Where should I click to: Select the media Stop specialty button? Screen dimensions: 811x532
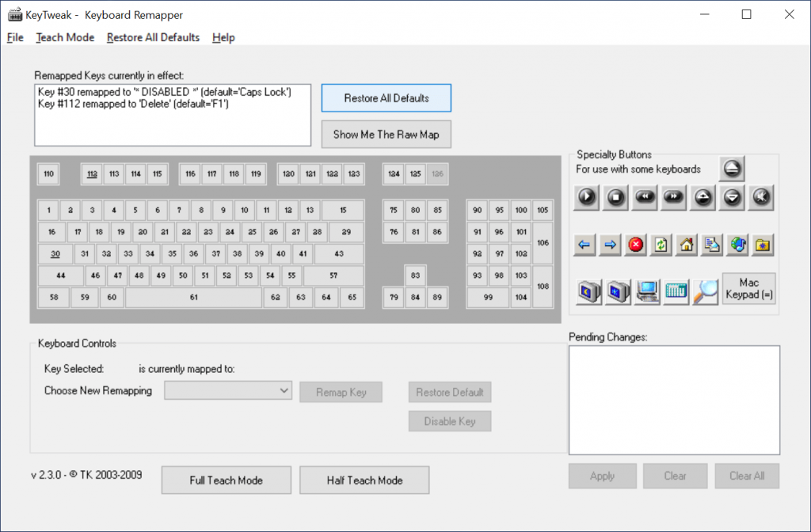coord(615,198)
